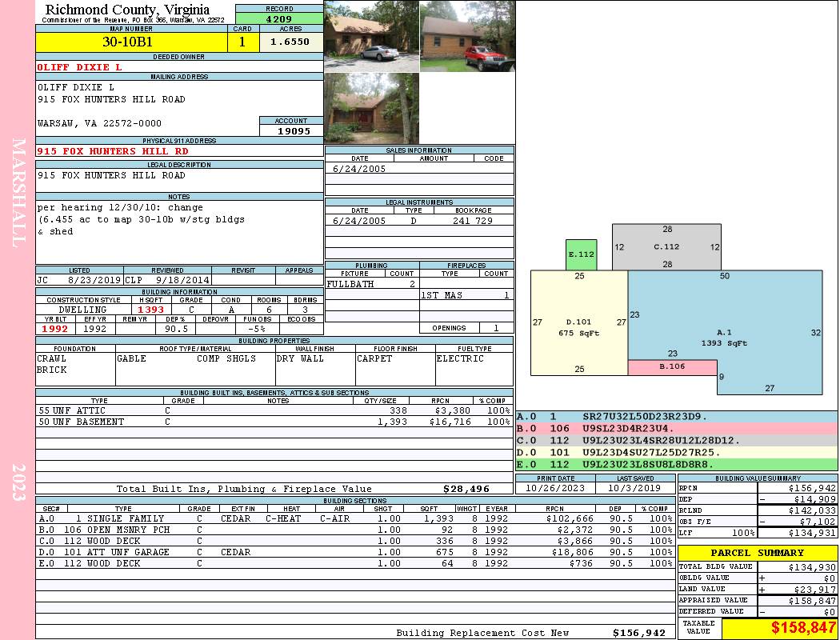Click the bottom house photo with front door
Image resolution: width=840 pixels, height=640 pixels.
[371, 108]
